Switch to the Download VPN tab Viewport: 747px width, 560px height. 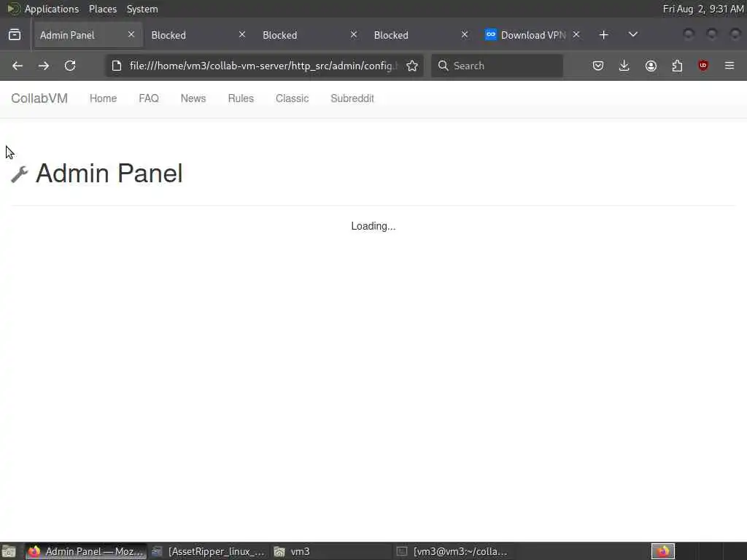[532, 35]
